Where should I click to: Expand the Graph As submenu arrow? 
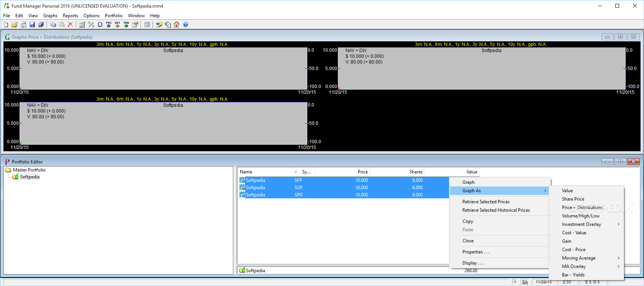point(545,191)
